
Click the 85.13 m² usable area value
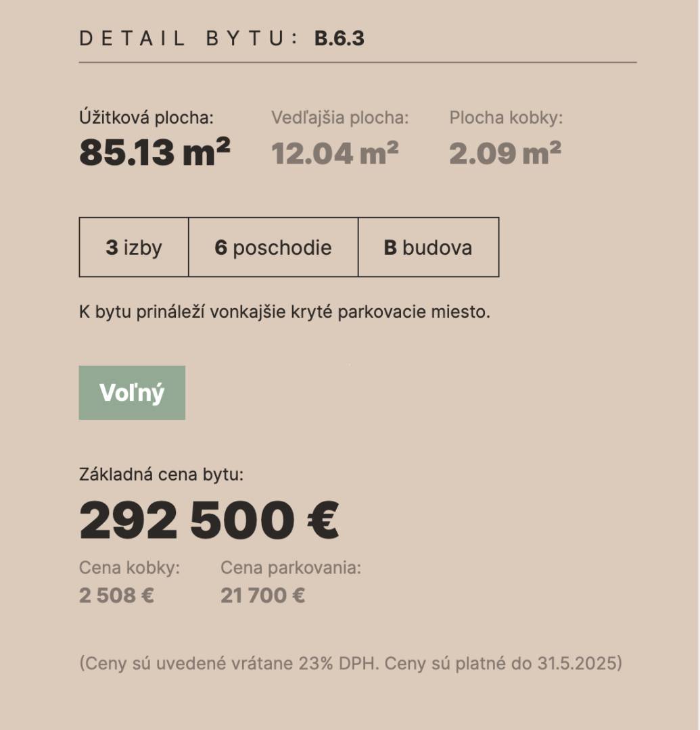(x=155, y=152)
